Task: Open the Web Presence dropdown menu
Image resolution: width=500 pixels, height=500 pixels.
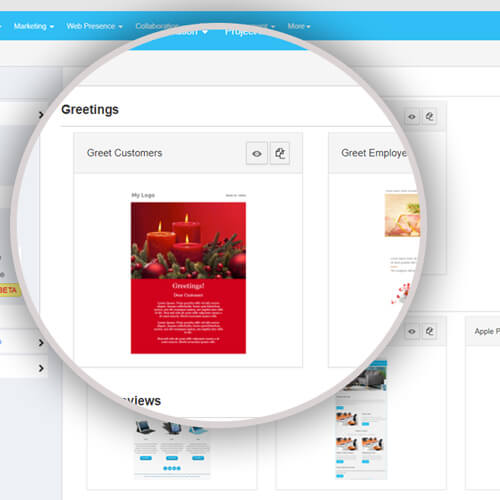Action: [x=94, y=26]
